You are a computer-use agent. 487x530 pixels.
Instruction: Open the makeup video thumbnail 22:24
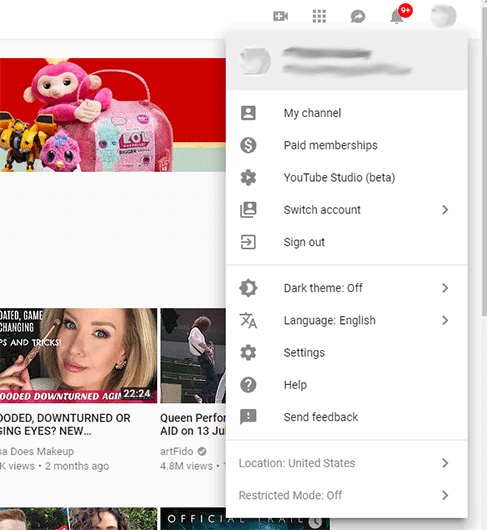tap(78, 356)
